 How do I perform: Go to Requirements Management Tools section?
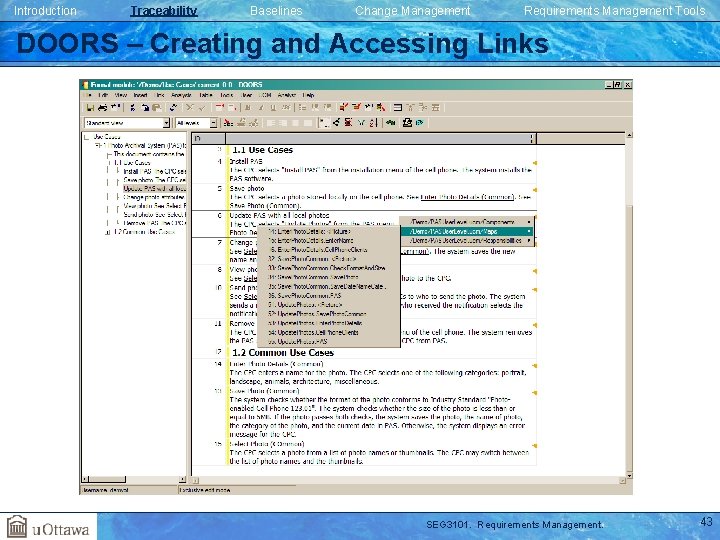(x=614, y=11)
